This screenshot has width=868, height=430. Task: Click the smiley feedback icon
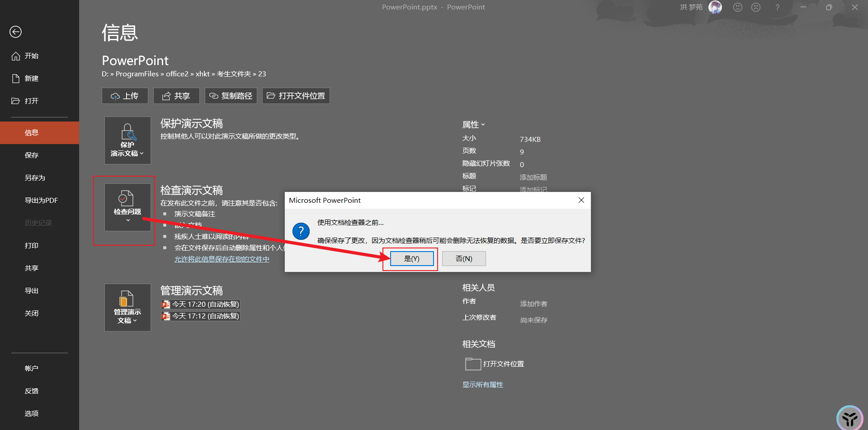(738, 7)
